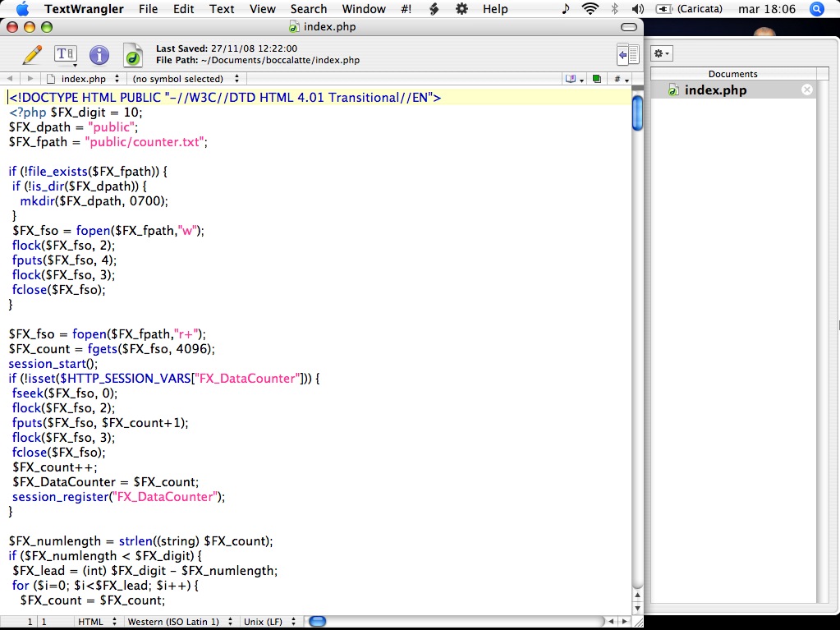
Task: Open the gear action menu in drawer
Action: coord(662,53)
